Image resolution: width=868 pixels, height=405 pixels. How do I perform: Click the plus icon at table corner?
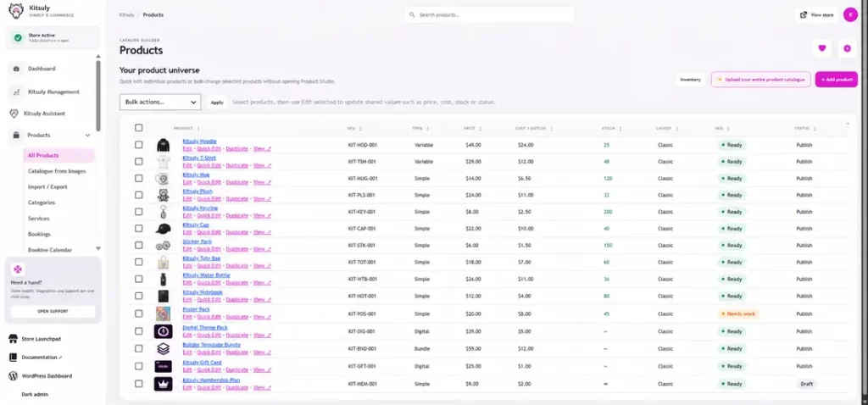pos(847,124)
